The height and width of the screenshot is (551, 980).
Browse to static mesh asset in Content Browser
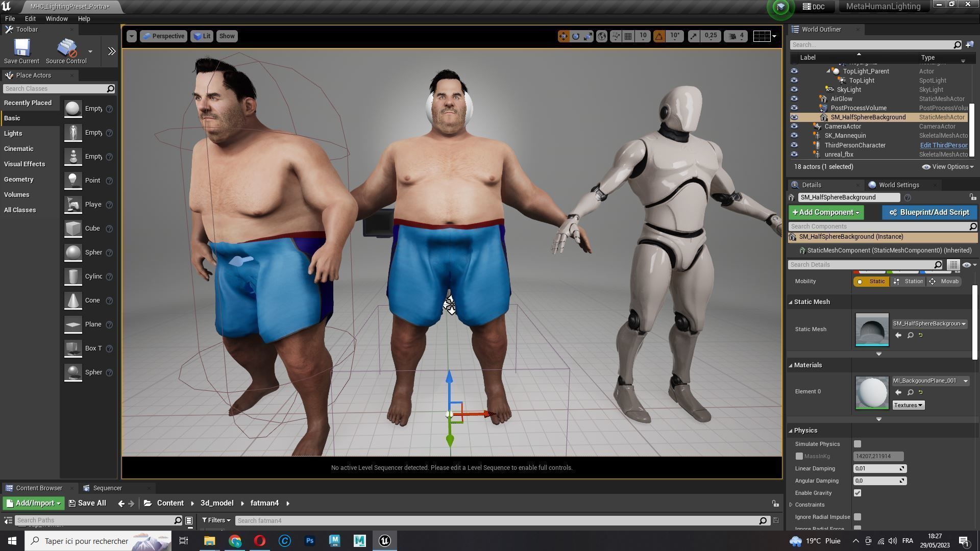910,335
